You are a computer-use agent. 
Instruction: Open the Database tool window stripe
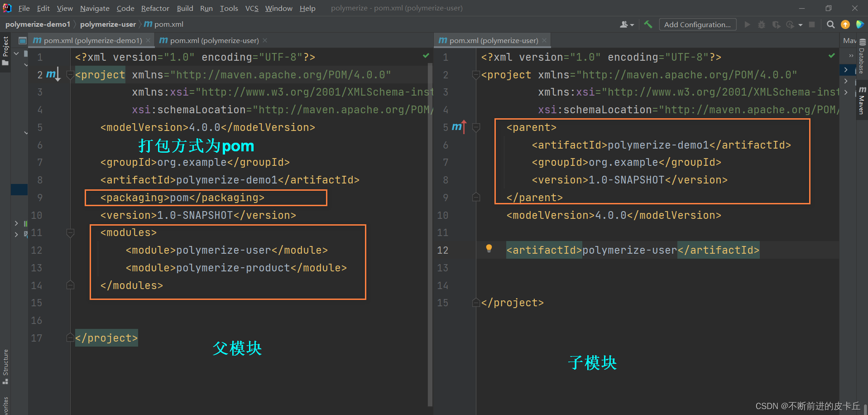pos(862,56)
